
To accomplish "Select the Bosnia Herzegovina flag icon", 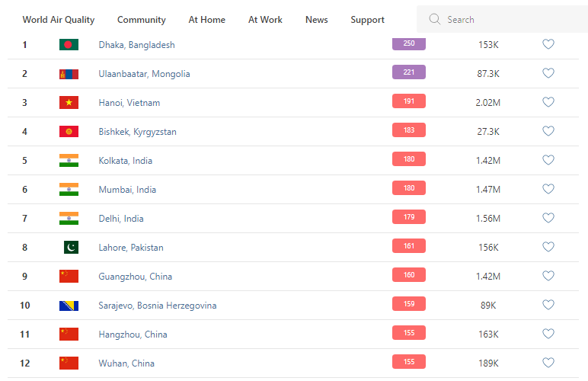I will (69, 306).
